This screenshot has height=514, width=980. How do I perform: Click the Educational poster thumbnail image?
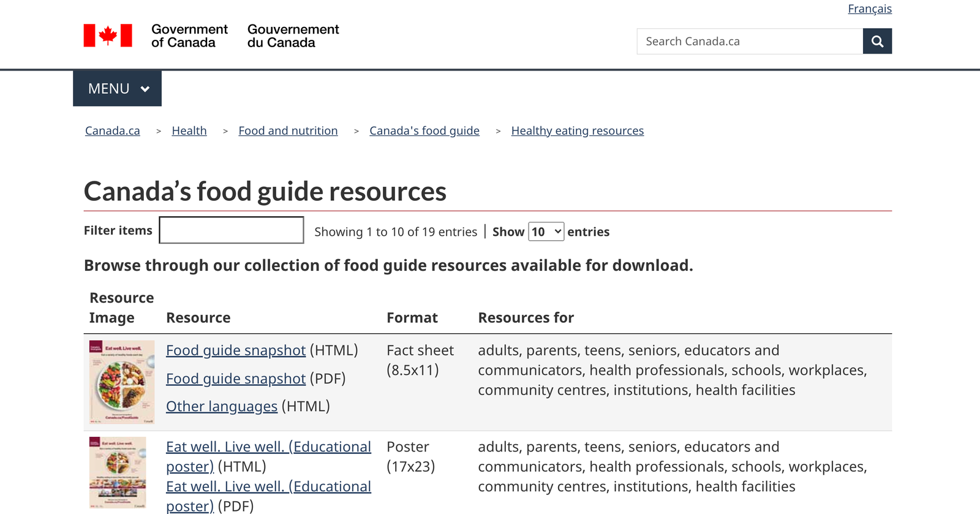[118, 472]
